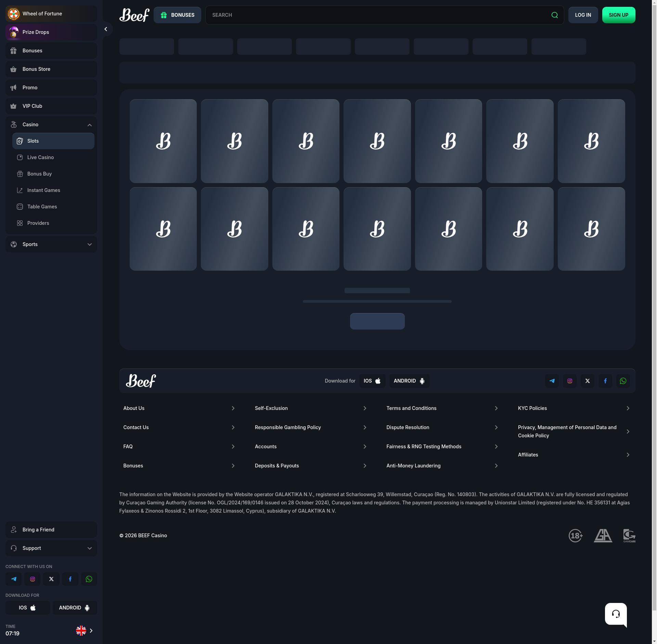Go to Wheel of Fortune

[x=42, y=14]
